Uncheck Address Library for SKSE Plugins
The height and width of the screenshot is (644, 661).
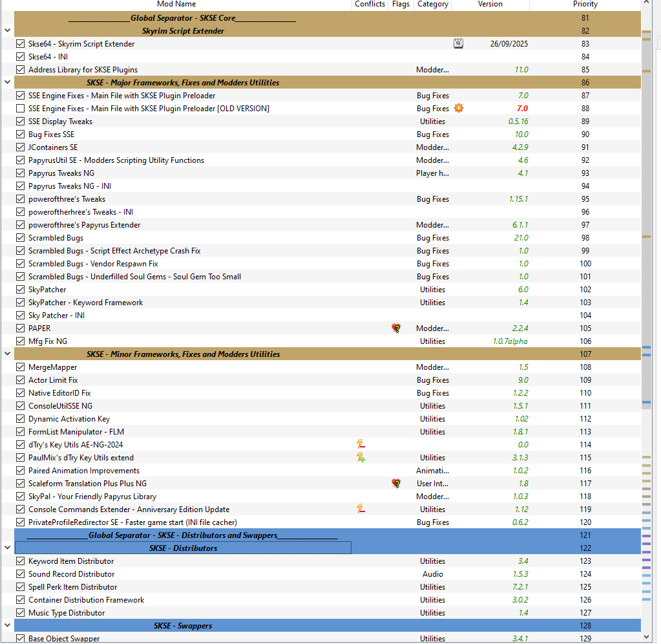(20, 70)
